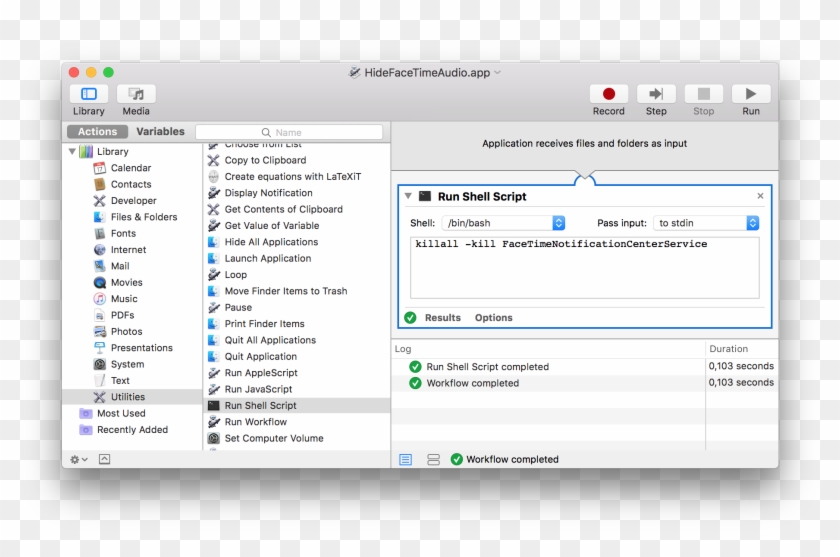Switch to the Variables tab
This screenshot has height=557, width=840.
pos(160,131)
